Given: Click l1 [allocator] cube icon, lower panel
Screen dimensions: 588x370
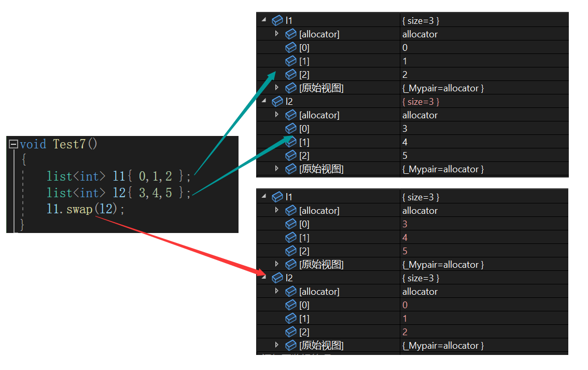Looking at the screenshot, I should (291, 210).
